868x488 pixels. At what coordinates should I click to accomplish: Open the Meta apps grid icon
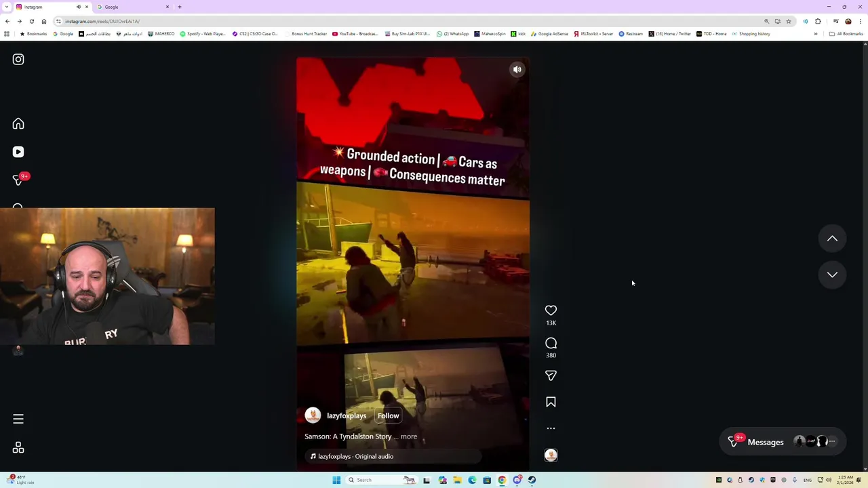coord(18,448)
